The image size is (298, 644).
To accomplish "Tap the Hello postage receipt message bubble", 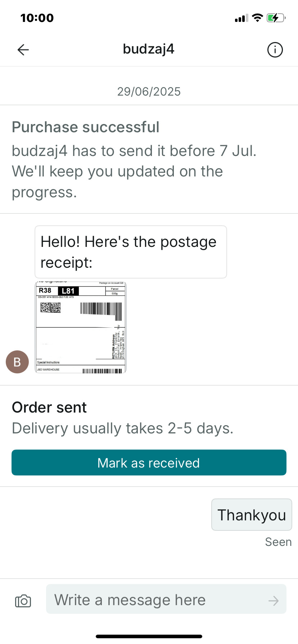I will 131,252.
